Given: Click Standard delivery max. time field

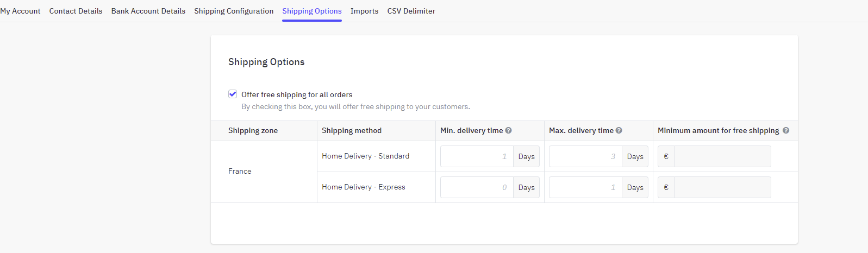Looking at the screenshot, I should 585,156.
